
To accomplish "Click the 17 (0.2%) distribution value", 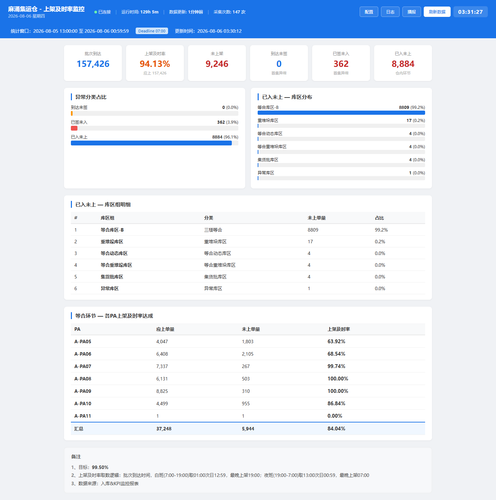I will (415, 120).
